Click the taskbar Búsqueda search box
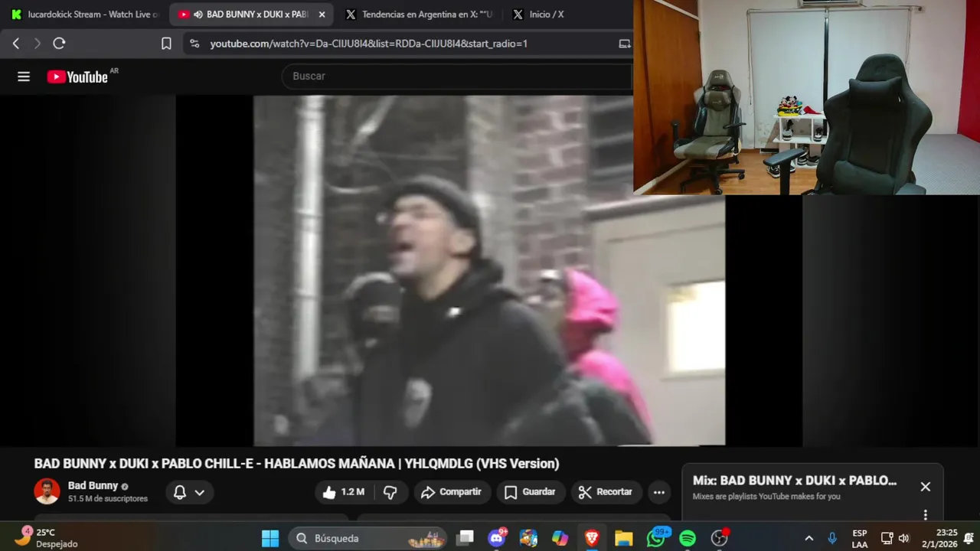The height and width of the screenshot is (551, 980). [x=368, y=538]
